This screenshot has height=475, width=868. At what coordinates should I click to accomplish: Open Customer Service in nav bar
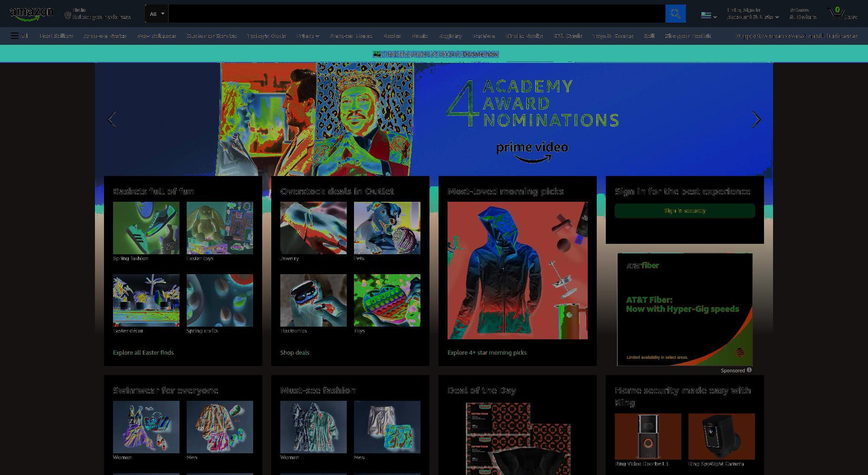[x=212, y=36]
